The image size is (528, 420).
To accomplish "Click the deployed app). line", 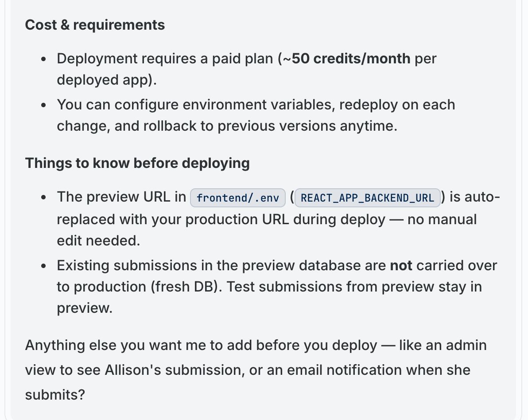I will (107, 80).
